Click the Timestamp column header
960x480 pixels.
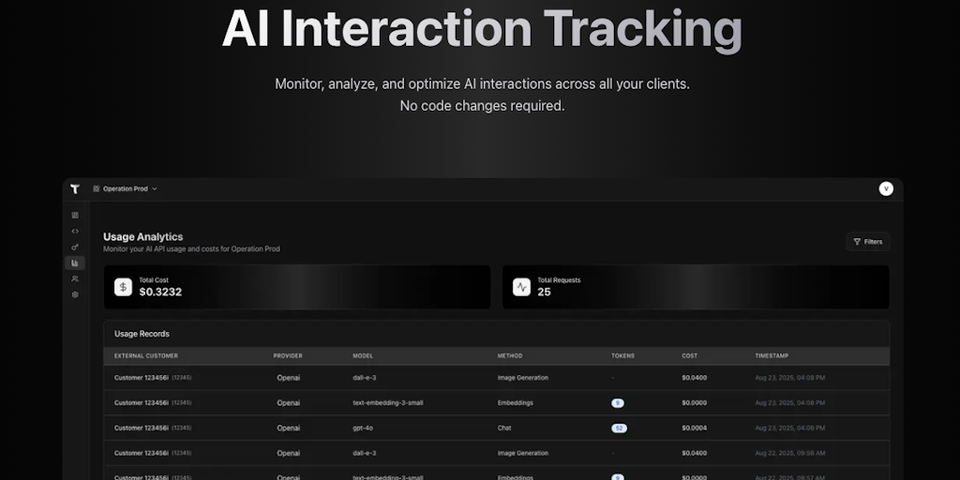(x=771, y=356)
